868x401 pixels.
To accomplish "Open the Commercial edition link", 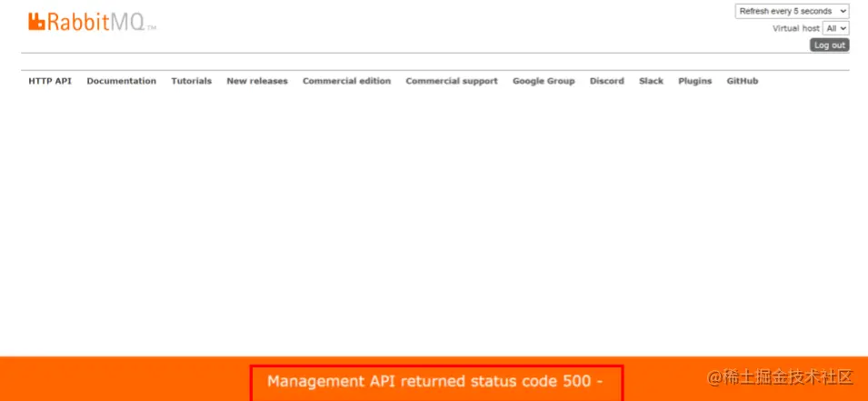I will click(346, 81).
